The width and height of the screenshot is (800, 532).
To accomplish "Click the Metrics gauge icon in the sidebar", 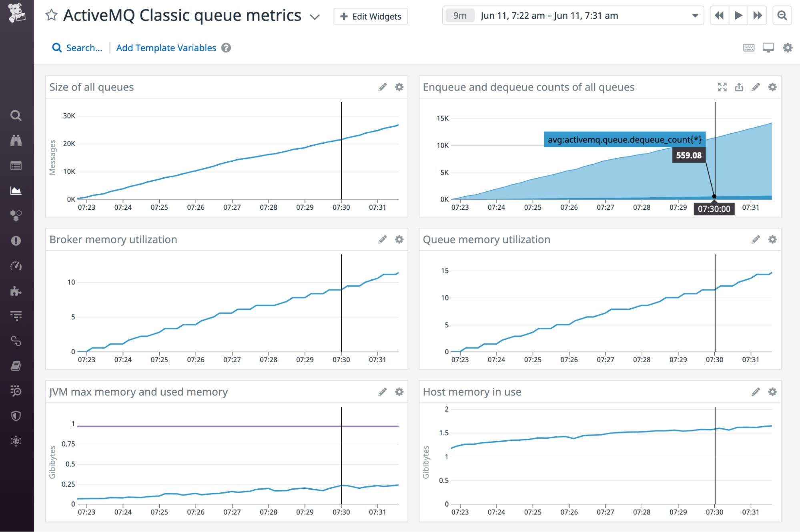I will pyautogui.click(x=16, y=266).
